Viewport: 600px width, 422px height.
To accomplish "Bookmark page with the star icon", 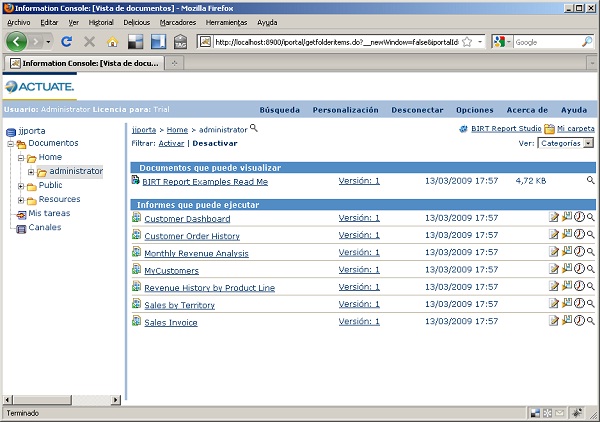I will click(x=467, y=42).
